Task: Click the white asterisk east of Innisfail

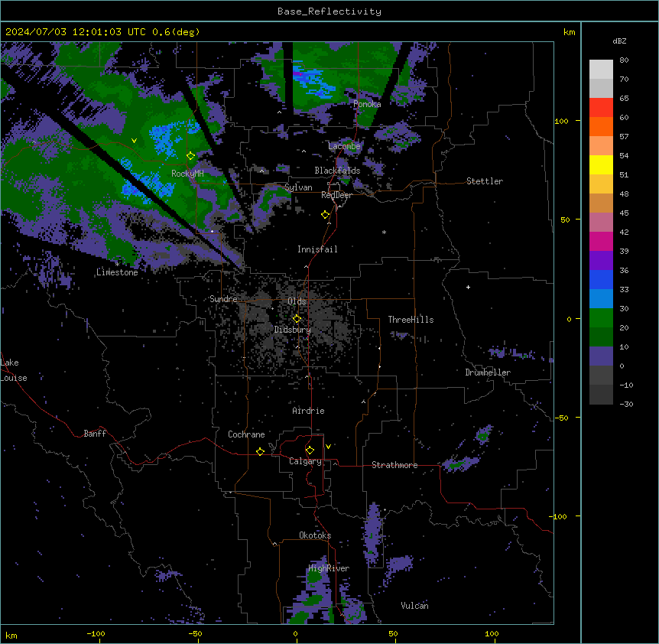Action: pos(384,232)
